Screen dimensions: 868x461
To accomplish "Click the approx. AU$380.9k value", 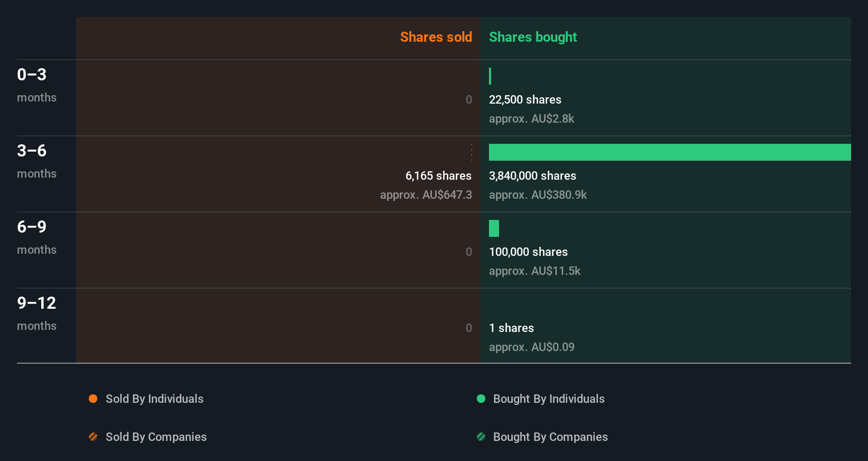I will (538, 195).
